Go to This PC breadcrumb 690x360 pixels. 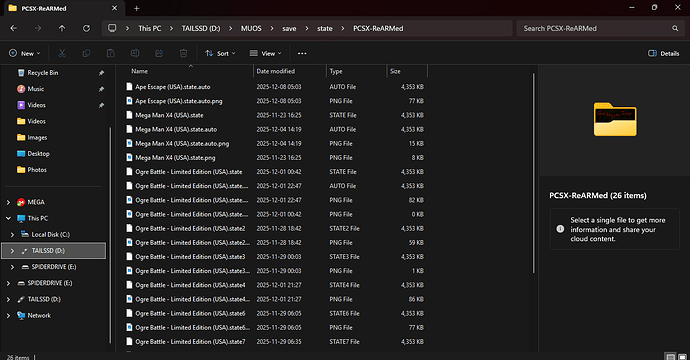pos(150,28)
